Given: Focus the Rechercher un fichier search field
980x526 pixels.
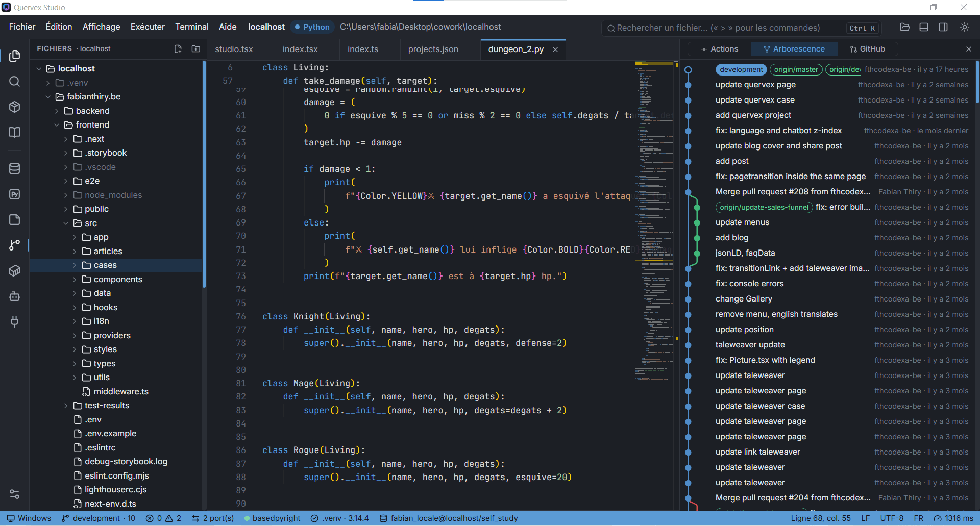Looking at the screenshot, I should point(740,28).
